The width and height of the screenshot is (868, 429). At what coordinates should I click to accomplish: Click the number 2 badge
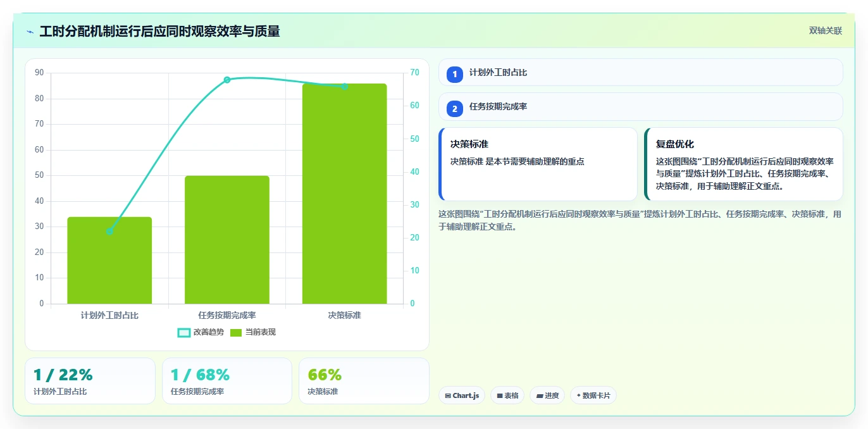tap(454, 109)
